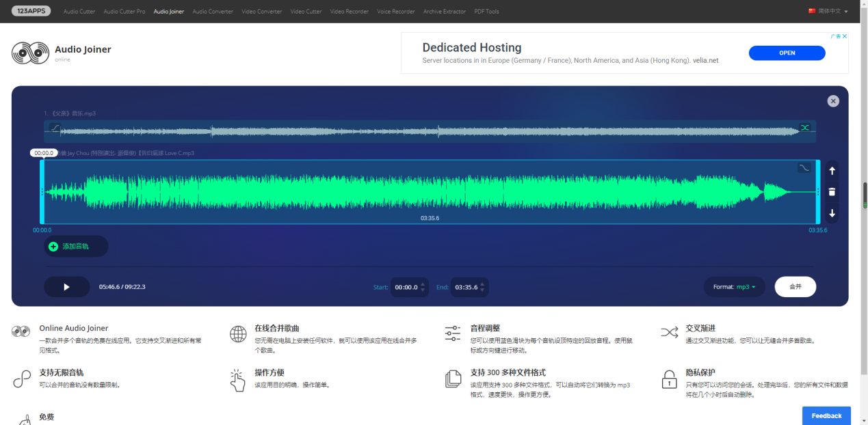Click the 隐私保护 heading
Image resolution: width=868 pixels, height=425 pixels.
pos(700,372)
